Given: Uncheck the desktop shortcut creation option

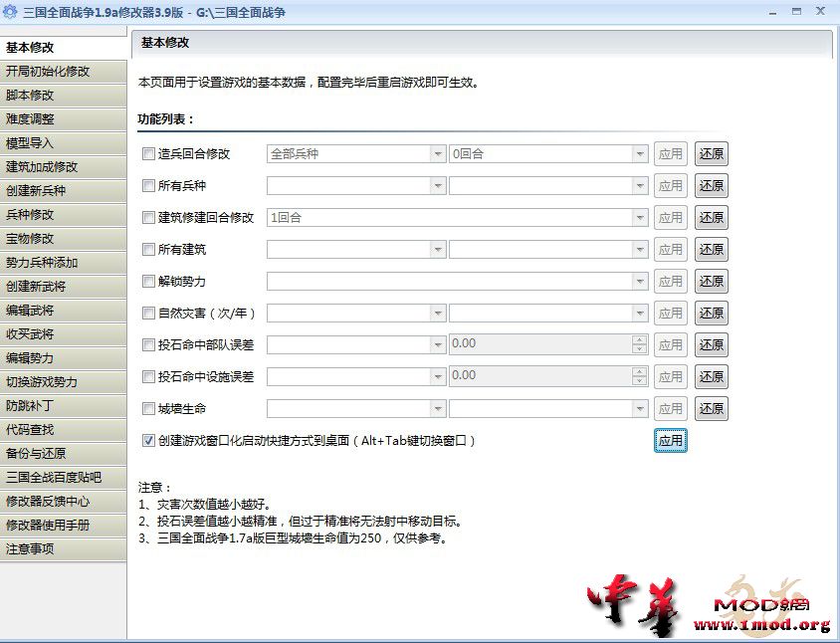Looking at the screenshot, I should [x=147, y=439].
